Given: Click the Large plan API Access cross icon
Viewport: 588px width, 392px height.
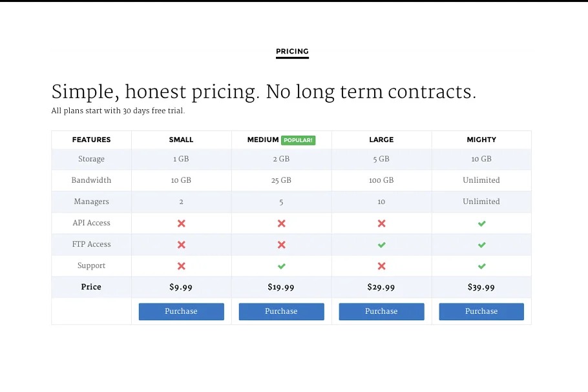Looking at the screenshot, I should [381, 223].
